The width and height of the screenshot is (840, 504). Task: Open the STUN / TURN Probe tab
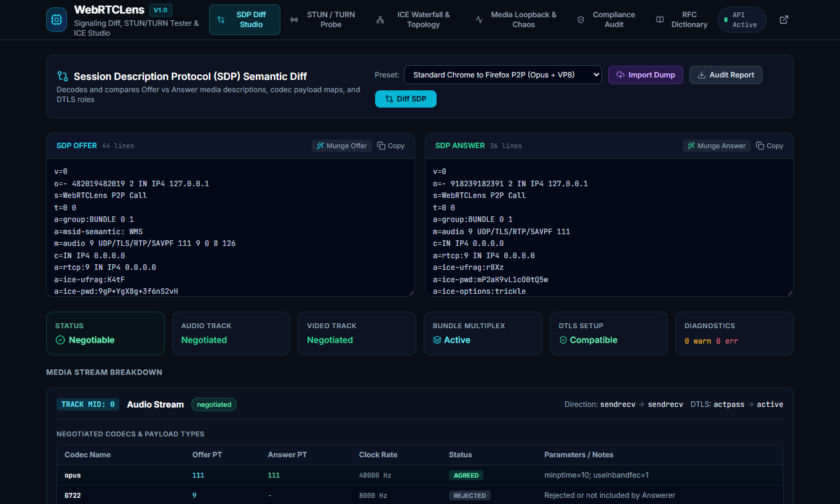click(323, 20)
